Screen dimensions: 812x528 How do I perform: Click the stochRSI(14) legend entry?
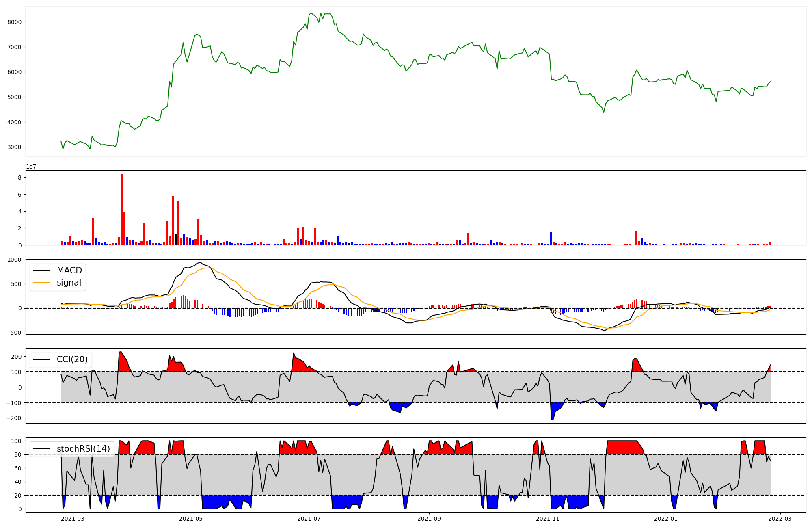pos(83,449)
